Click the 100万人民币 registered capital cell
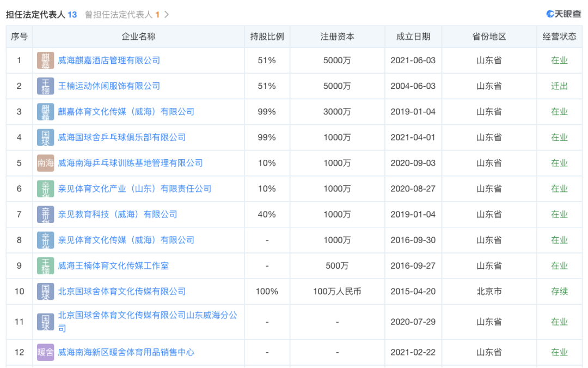 coord(337,291)
